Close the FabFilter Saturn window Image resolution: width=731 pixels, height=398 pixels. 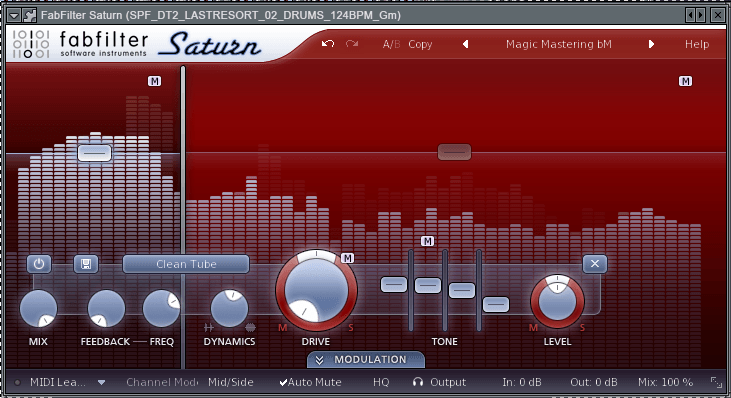[x=718, y=15]
